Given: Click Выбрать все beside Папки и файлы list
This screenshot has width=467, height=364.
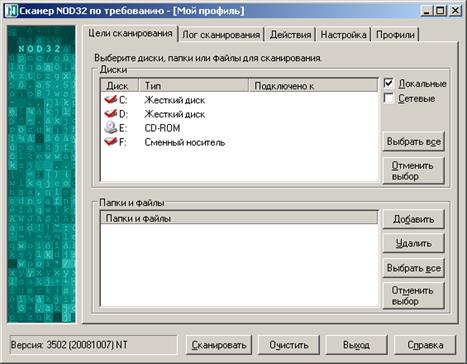Looking at the screenshot, I should 413,268.
